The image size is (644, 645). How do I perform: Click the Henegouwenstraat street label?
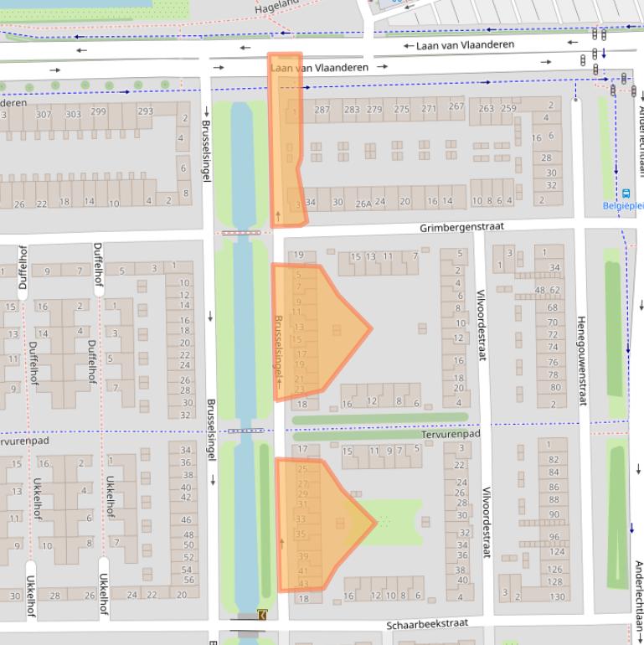coord(580,361)
